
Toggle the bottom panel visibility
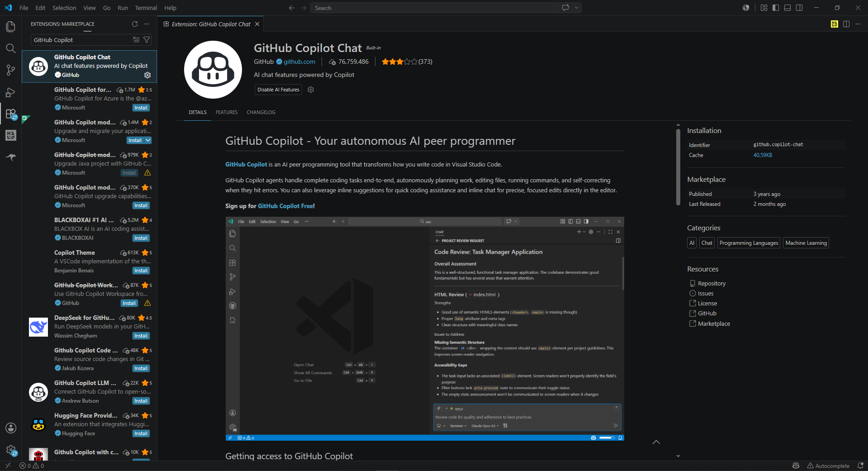point(787,8)
